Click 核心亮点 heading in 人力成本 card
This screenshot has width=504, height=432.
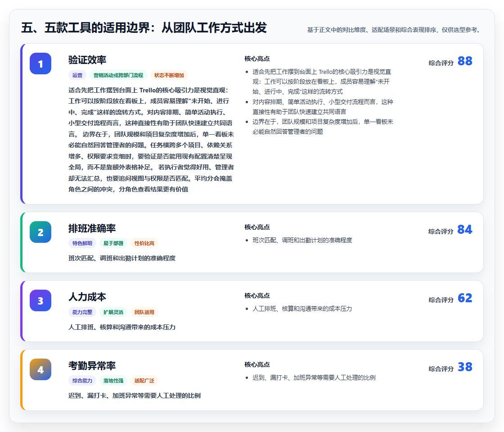point(257,296)
